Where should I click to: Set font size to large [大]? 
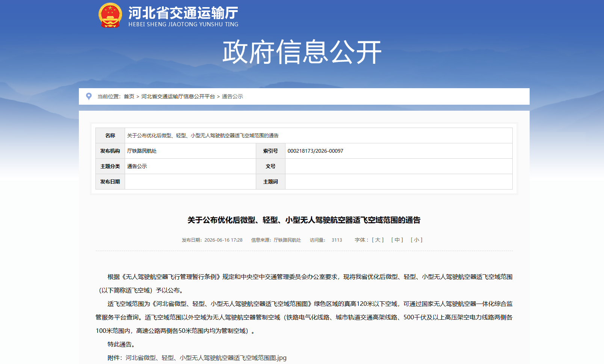[x=378, y=240]
